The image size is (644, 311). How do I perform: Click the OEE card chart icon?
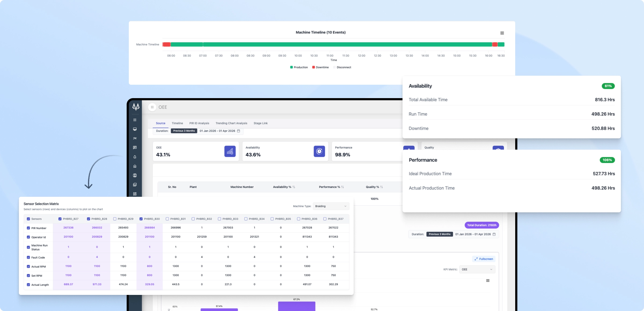tap(230, 151)
